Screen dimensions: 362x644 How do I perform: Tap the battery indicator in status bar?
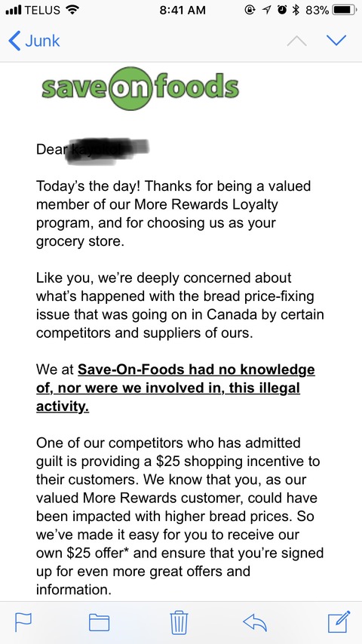pos(345,10)
